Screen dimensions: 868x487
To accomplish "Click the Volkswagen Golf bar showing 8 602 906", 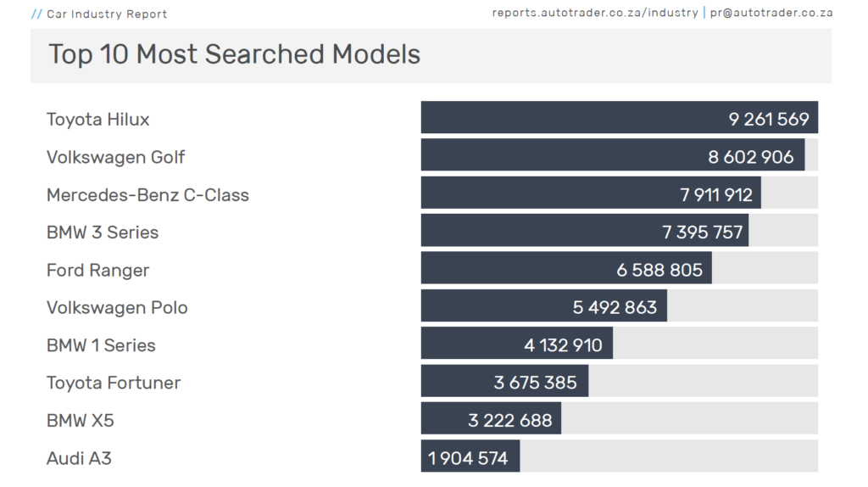I will tap(613, 155).
